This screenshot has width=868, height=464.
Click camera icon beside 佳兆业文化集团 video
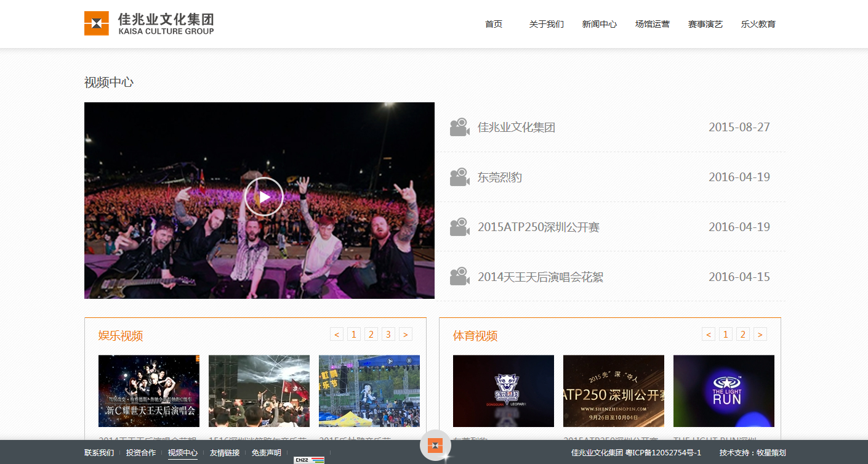point(460,128)
